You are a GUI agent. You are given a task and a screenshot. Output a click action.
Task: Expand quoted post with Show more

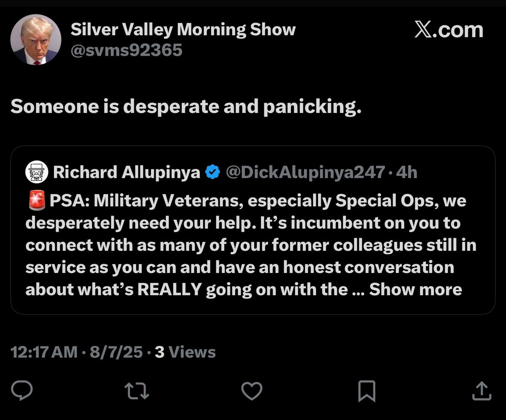tap(415, 289)
